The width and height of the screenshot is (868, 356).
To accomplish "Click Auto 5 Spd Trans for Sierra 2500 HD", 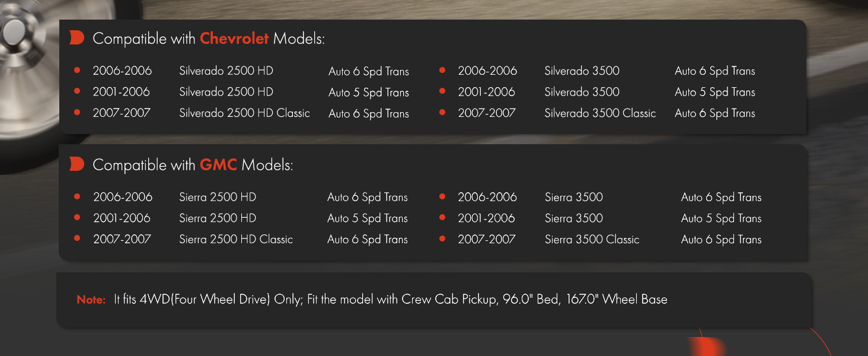I will pos(368,218).
